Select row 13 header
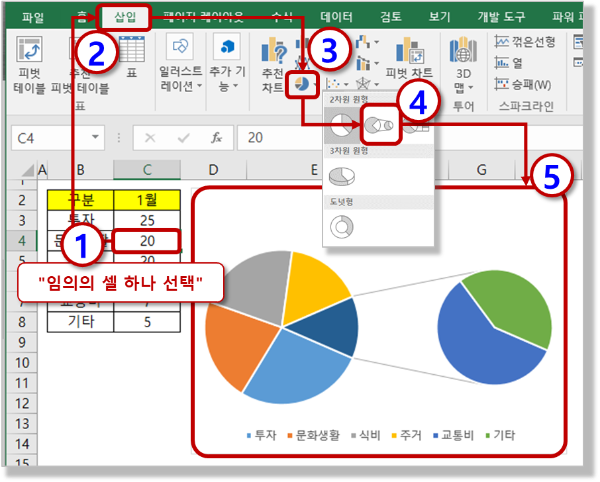Image resolution: width=600 pixels, height=482 pixels. [x=22, y=423]
